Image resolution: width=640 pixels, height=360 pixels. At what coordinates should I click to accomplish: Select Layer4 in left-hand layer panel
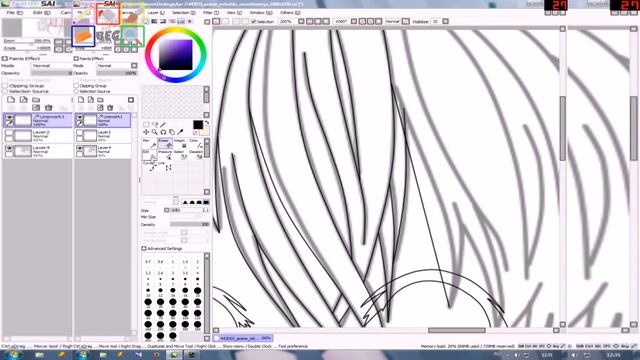38,151
